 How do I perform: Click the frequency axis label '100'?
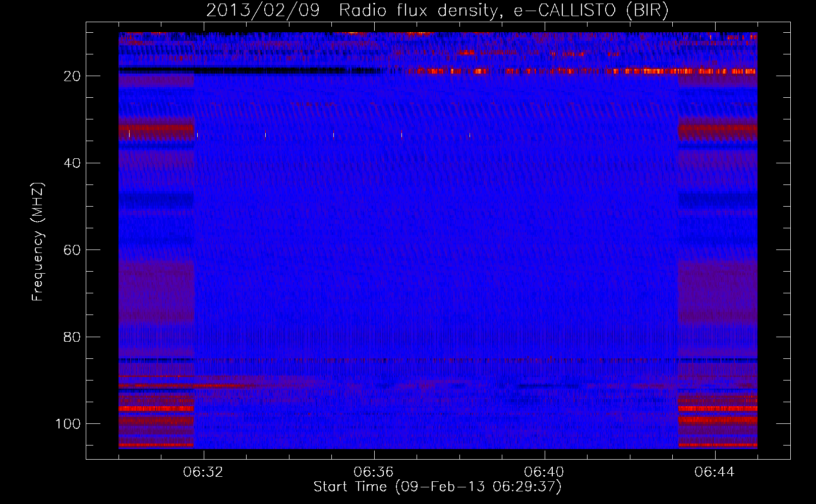coord(68,424)
